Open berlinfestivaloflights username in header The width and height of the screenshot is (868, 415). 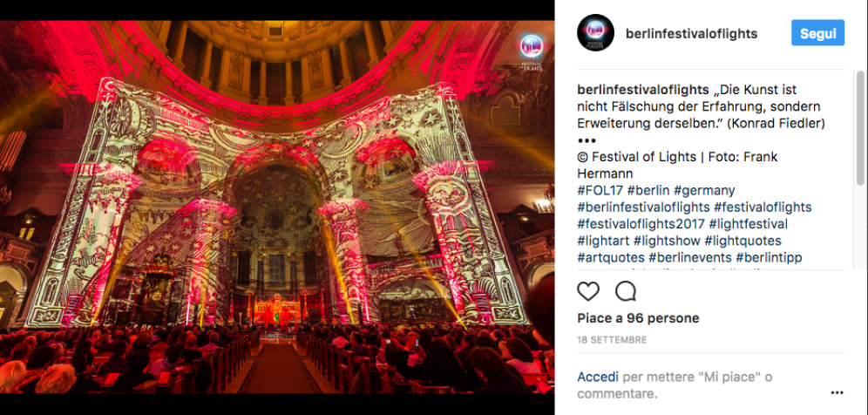[x=691, y=34]
